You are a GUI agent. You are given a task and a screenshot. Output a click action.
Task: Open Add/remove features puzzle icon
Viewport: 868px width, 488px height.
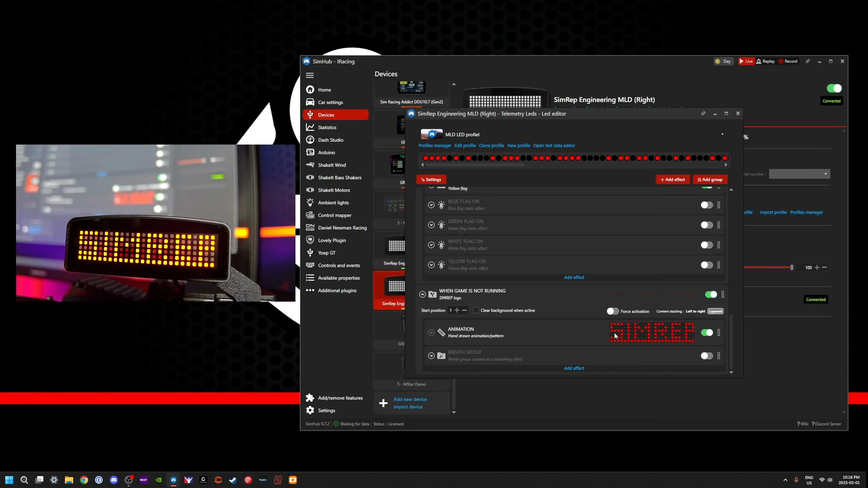pyautogui.click(x=310, y=398)
